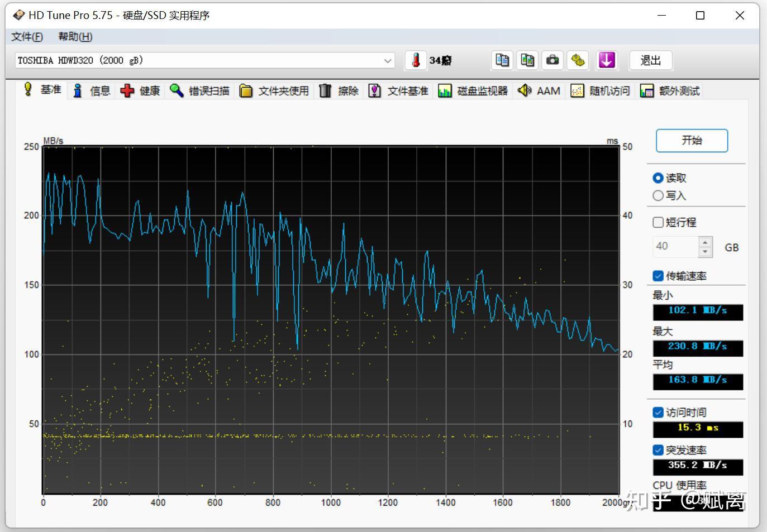Click the purple download arrow icon
The width and height of the screenshot is (767, 532).
(x=607, y=60)
